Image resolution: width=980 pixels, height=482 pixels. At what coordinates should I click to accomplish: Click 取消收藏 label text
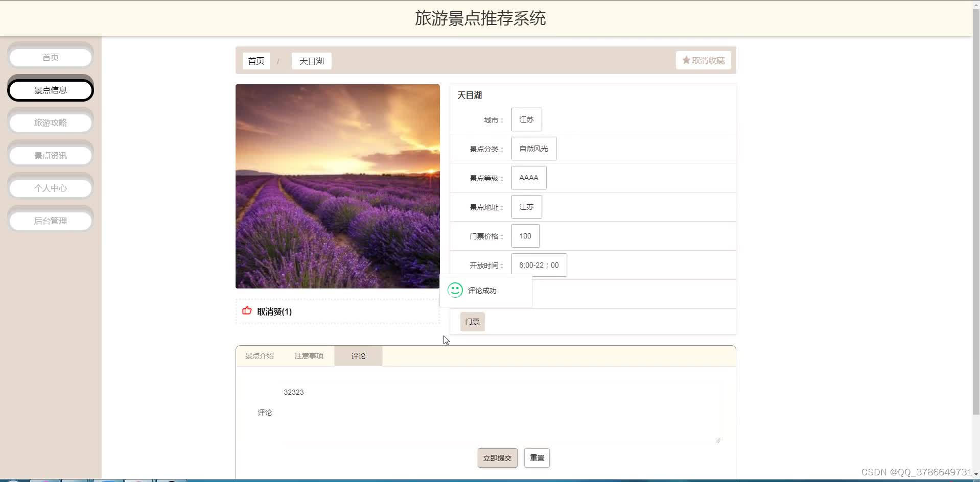coord(708,60)
